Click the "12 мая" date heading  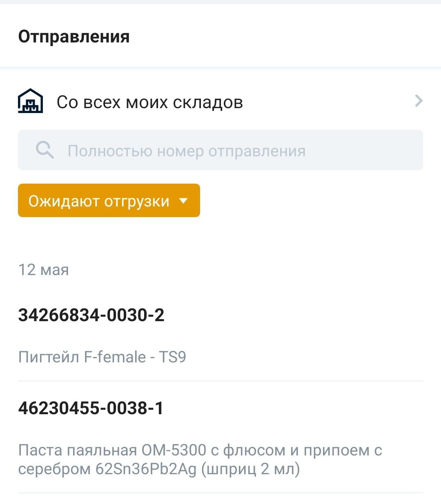(x=44, y=270)
